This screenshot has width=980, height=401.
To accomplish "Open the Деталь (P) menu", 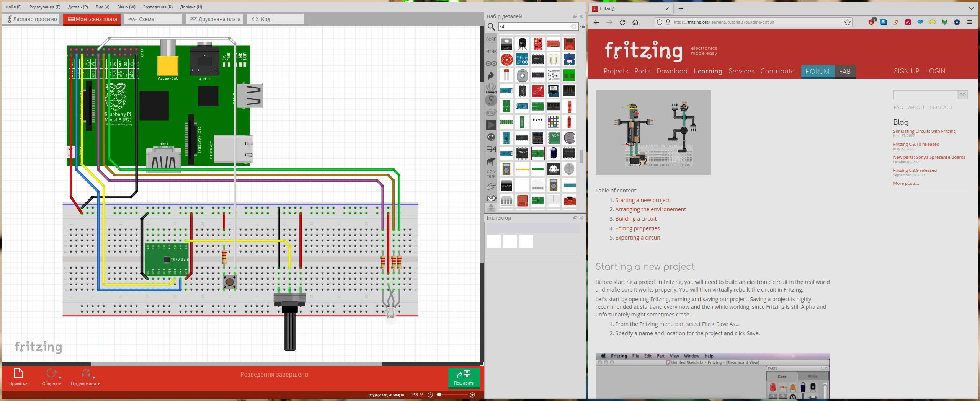I will tap(78, 7).
